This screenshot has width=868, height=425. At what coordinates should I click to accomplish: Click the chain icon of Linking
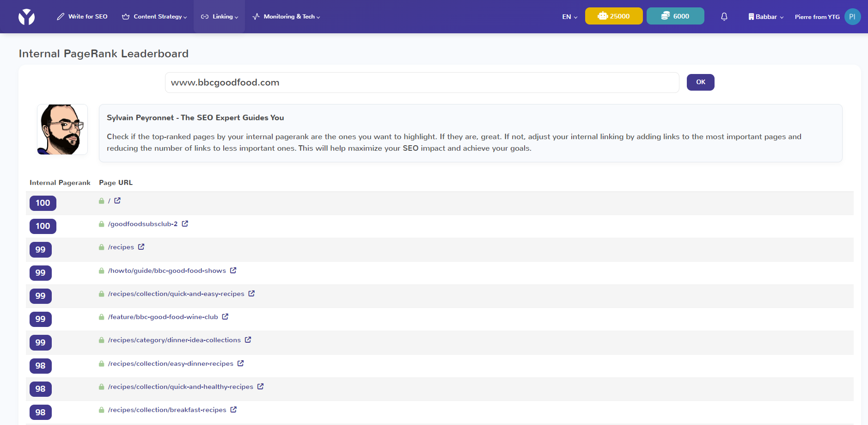click(x=205, y=17)
